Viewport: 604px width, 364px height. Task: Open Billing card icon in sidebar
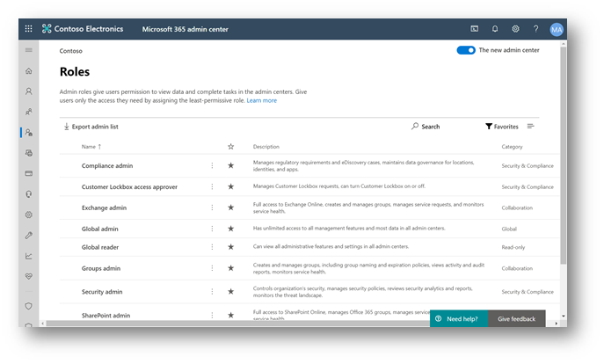pos(28,173)
